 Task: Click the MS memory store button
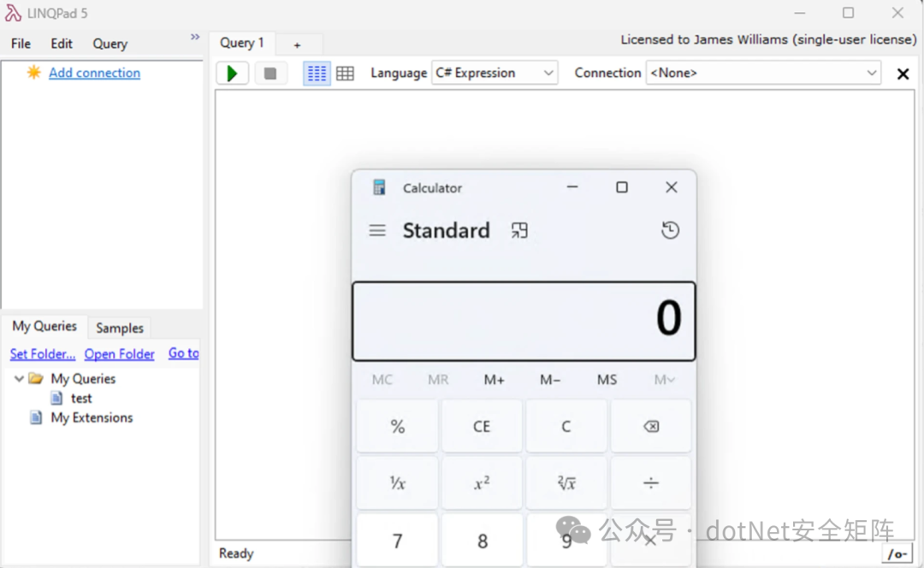click(607, 380)
